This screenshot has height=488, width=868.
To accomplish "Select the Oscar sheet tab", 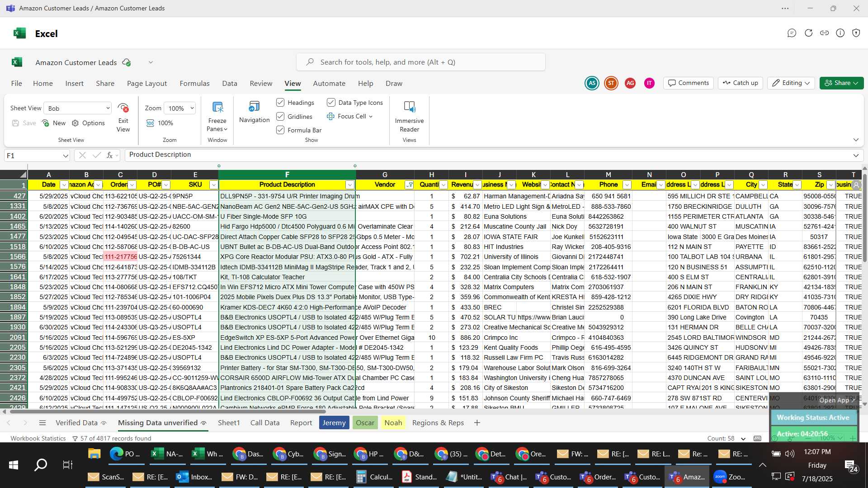I will (x=365, y=423).
